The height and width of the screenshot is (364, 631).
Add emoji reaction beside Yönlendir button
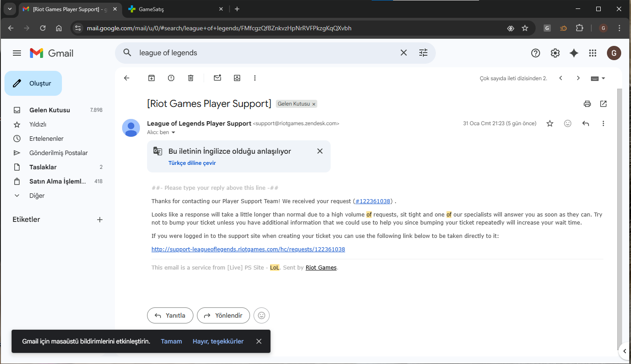tap(262, 315)
